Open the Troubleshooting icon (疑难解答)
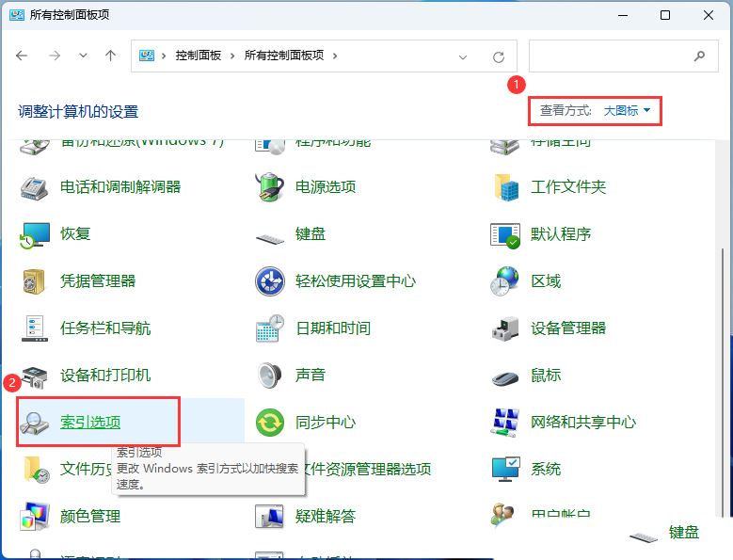The height and width of the screenshot is (560, 733). coord(269,517)
